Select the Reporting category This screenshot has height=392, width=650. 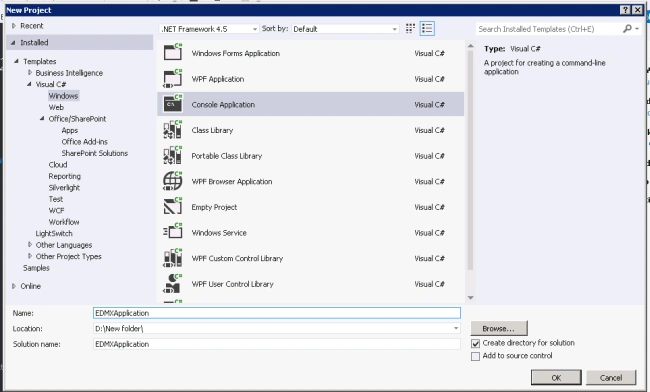(64, 176)
